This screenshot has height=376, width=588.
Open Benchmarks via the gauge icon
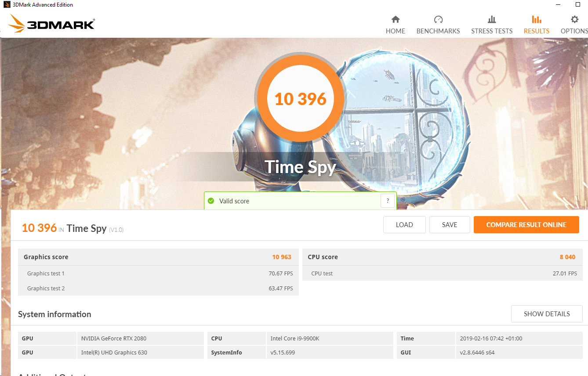click(438, 20)
